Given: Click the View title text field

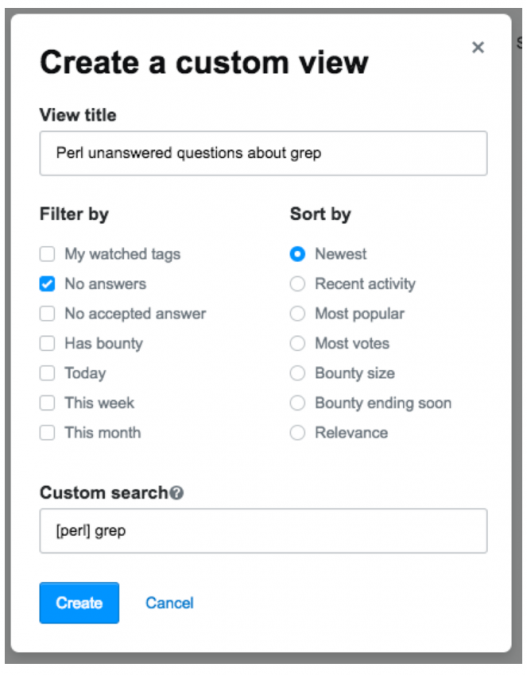Looking at the screenshot, I should [264, 153].
